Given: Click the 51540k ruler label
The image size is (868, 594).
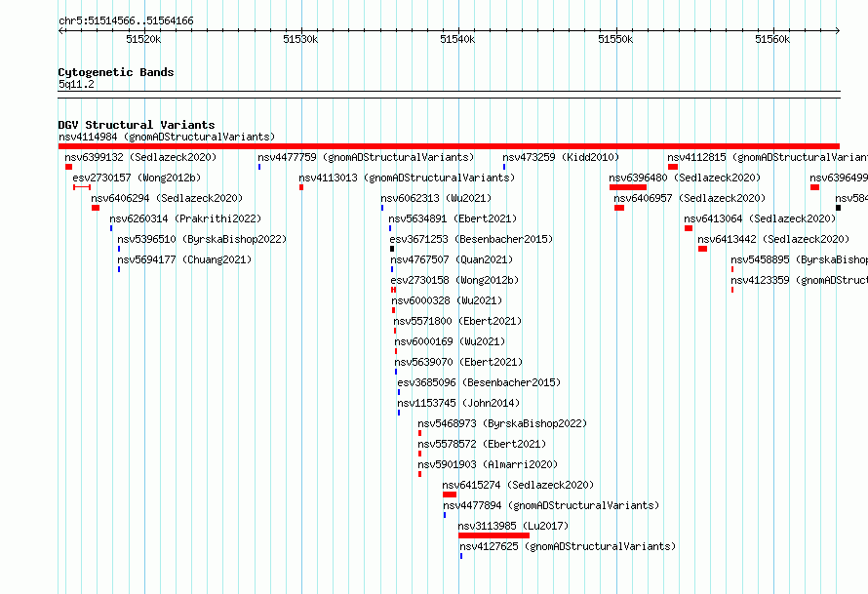Looking at the screenshot, I should point(457,39).
